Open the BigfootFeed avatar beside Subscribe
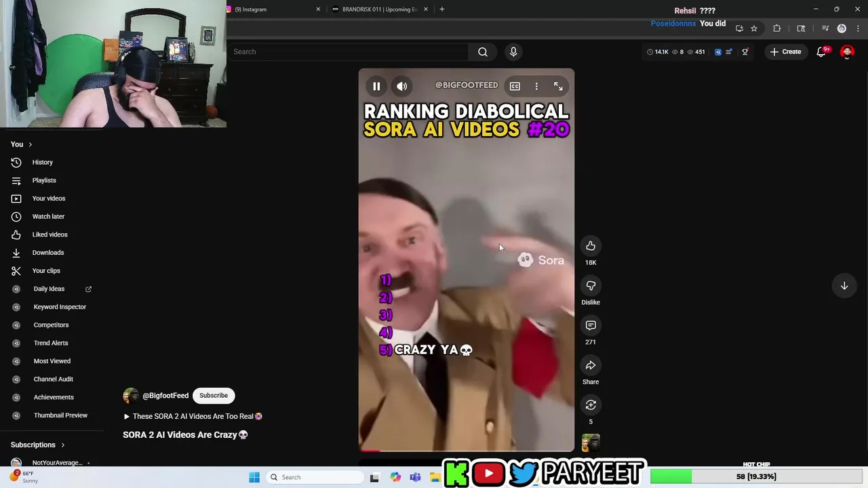The height and width of the screenshot is (488, 868). point(130,396)
